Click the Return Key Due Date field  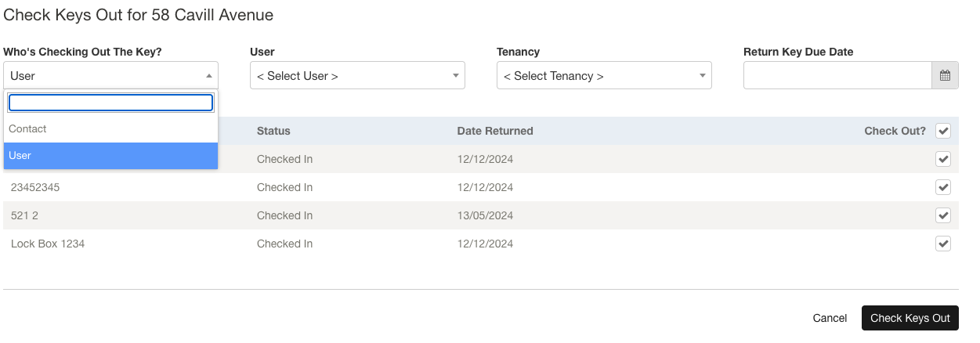tap(837, 76)
